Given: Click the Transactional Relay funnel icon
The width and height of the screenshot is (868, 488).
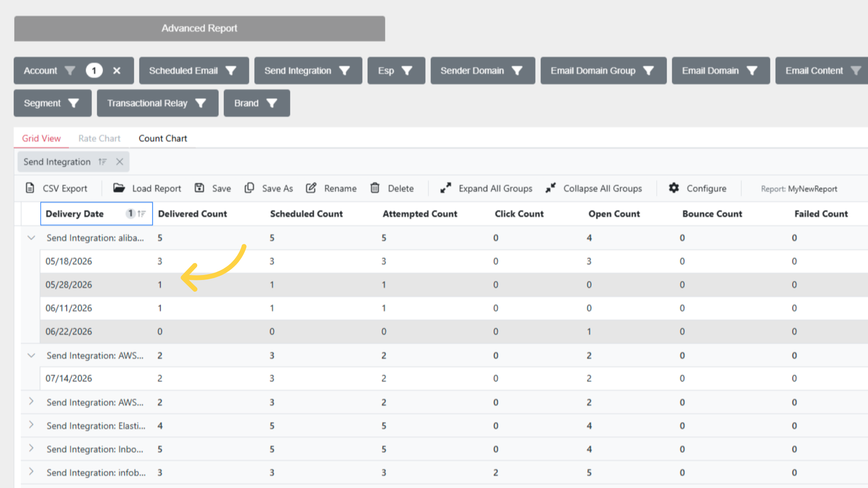Looking at the screenshot, I should pos(200,103).
